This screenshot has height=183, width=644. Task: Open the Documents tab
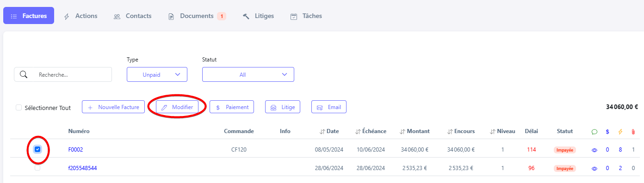(197, 16)
